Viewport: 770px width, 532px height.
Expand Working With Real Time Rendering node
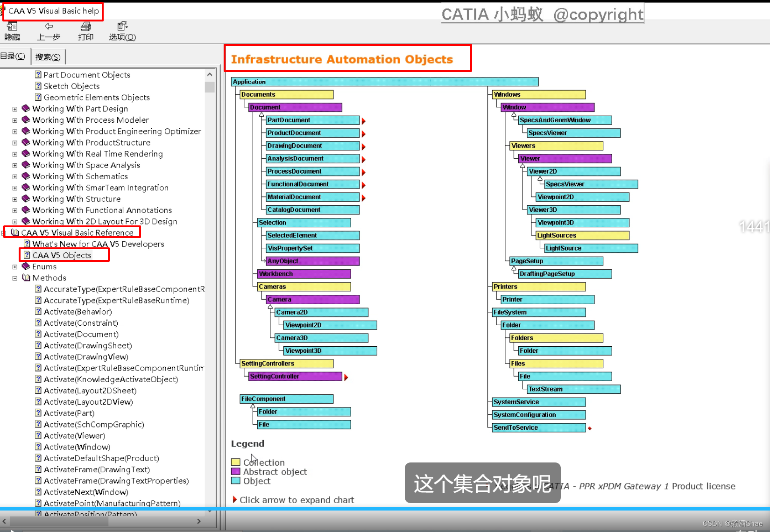click(15, 154)
